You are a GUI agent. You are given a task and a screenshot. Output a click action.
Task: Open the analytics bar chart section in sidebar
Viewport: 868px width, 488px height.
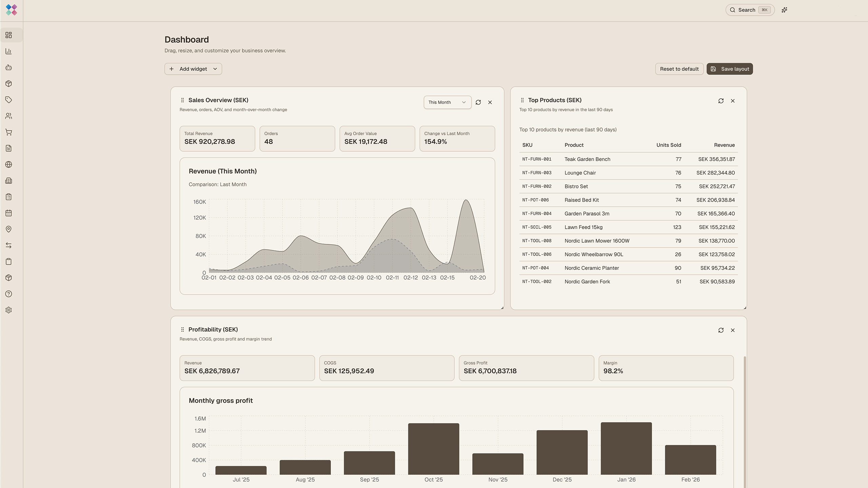tap(8, 51)
